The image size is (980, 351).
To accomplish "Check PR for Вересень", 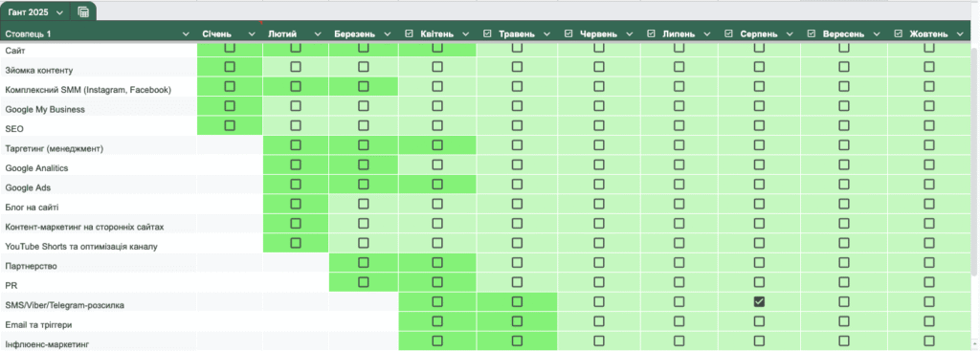I will tap(844, 282).
